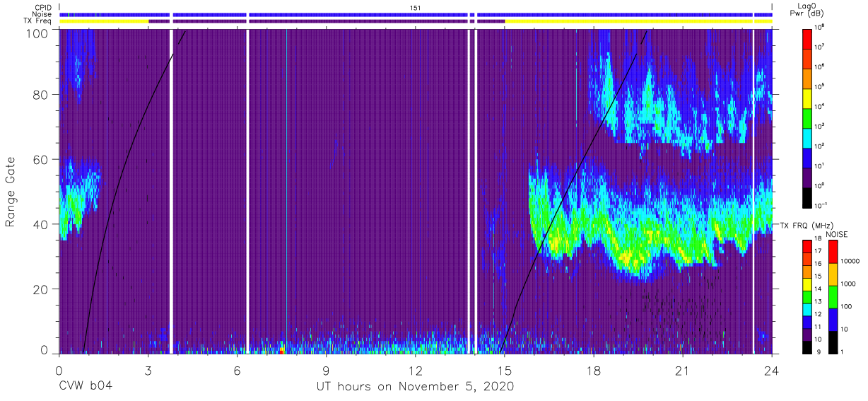Click the 100 label on NOISE legend

tap(847, 307)
